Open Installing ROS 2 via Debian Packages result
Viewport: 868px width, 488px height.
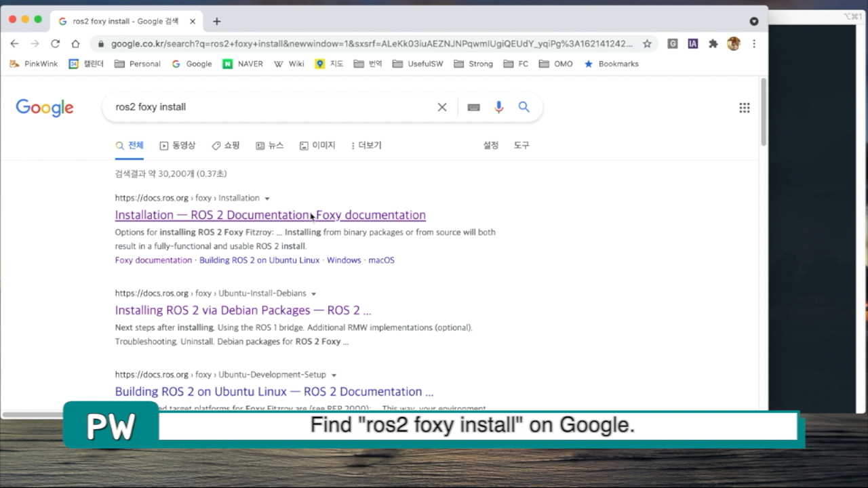pos(243,310)
